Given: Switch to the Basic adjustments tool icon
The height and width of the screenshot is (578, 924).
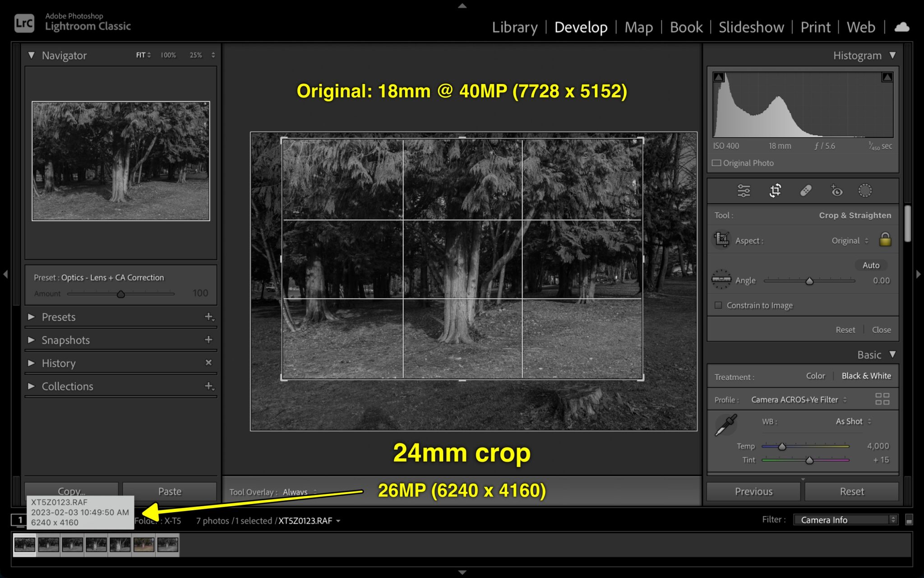Looking at the screenshot, I should point(744,191).
